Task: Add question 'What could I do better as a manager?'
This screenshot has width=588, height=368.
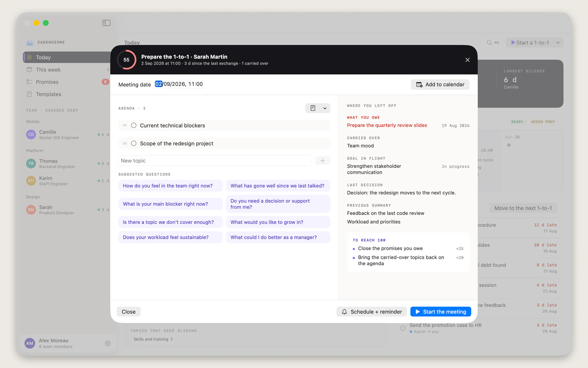Action: [x=278, y=237]
